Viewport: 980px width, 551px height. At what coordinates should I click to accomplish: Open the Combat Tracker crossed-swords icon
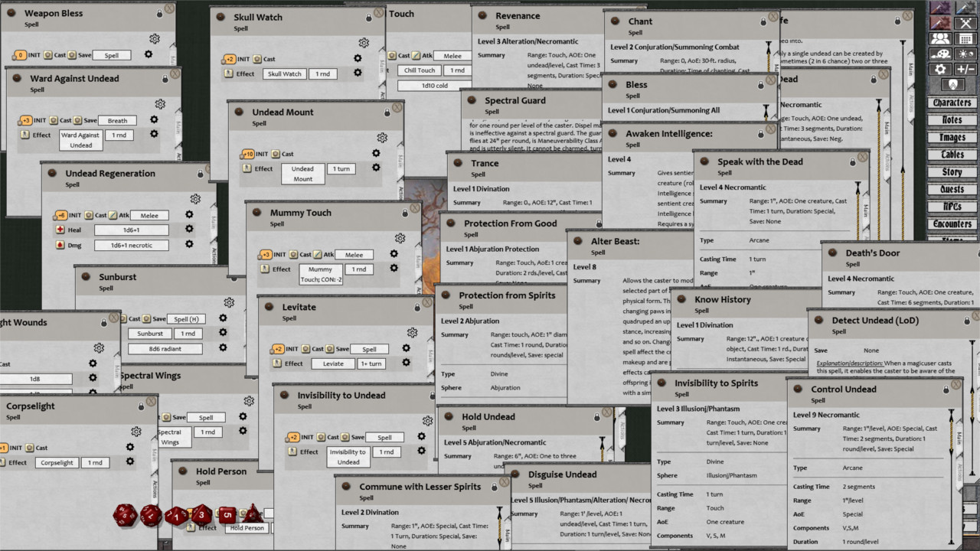(x=965, y=24)
